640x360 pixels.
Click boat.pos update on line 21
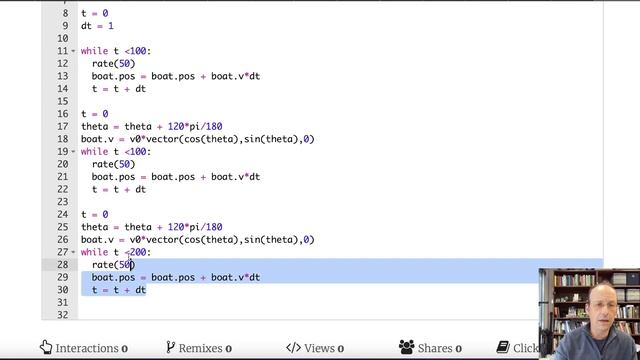(x=176, y=177)
